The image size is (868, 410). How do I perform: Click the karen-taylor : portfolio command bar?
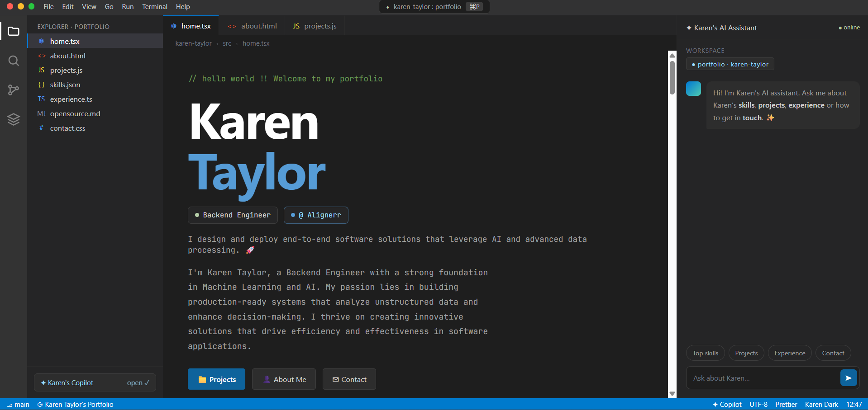(x=434, y=7)
